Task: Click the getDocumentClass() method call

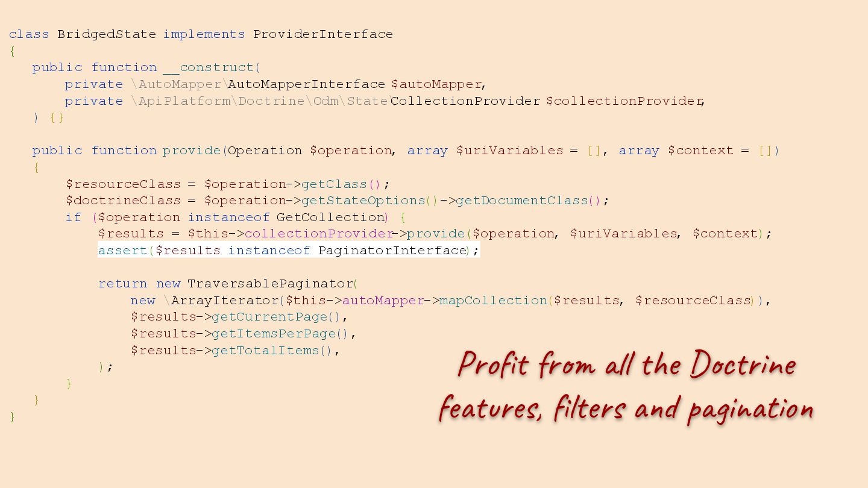Action: [529, 201]
